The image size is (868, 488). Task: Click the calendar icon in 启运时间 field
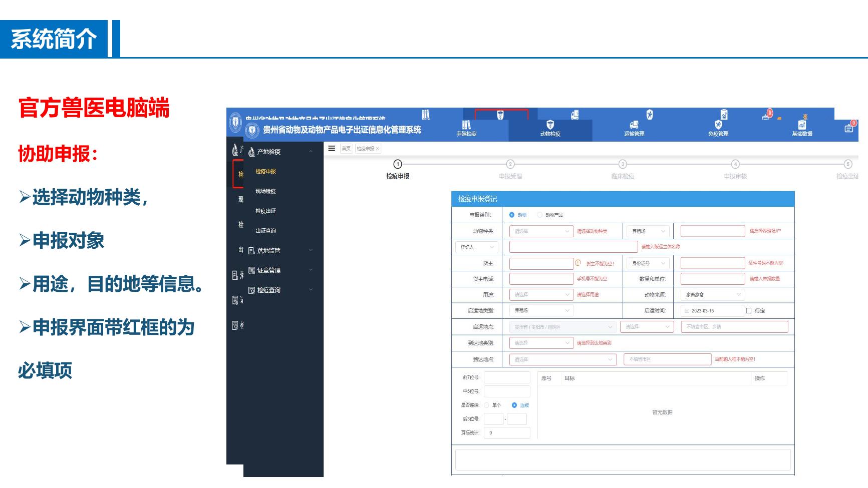687,311
